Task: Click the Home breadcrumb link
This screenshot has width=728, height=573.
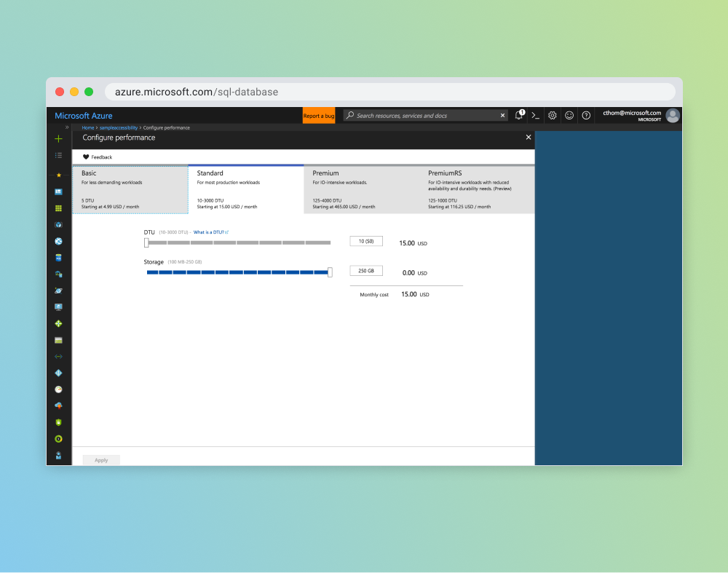Action: (88, 128)
